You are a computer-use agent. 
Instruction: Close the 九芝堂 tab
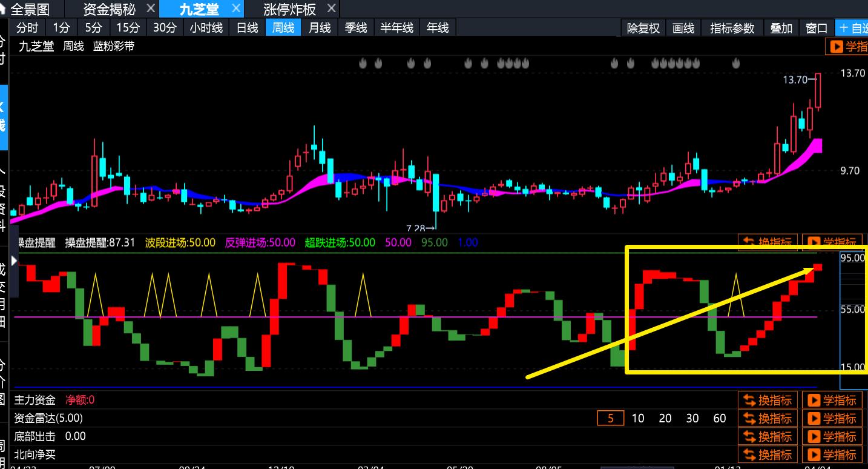pos(236,9)
